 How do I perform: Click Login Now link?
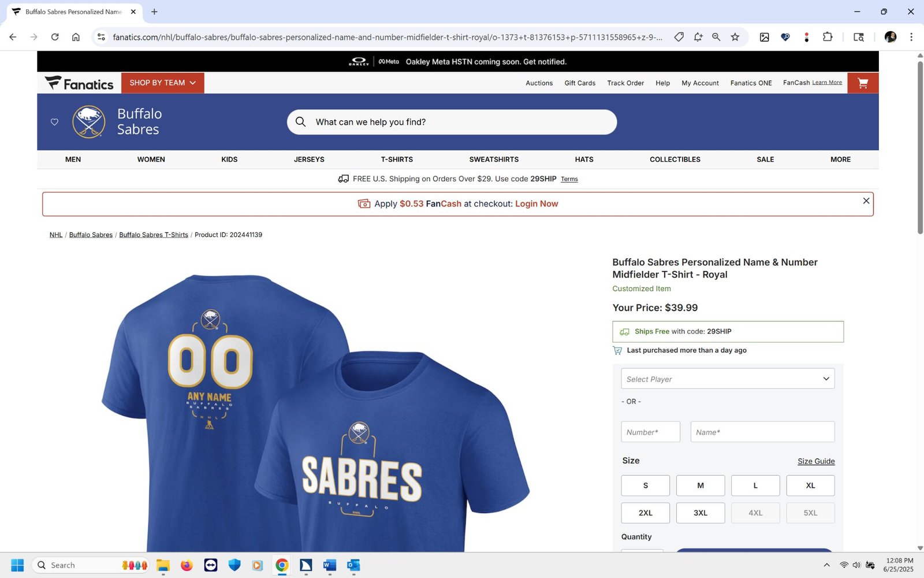coord(536,204)
